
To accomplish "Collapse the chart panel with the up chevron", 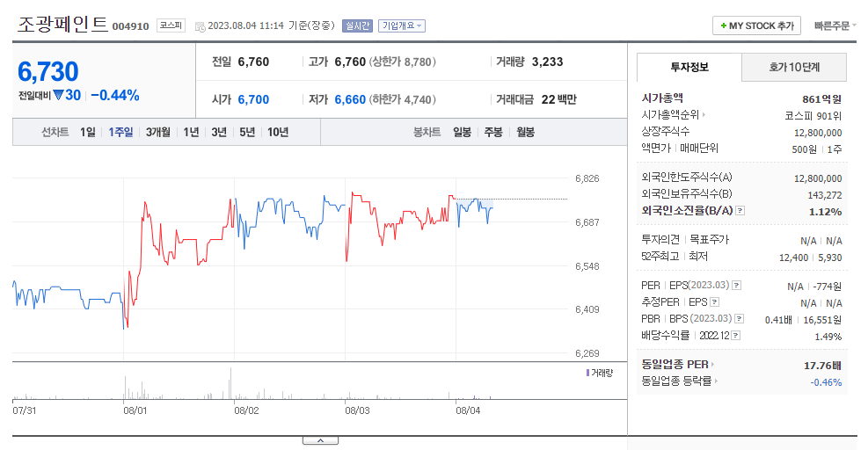I will coord(320,440).
